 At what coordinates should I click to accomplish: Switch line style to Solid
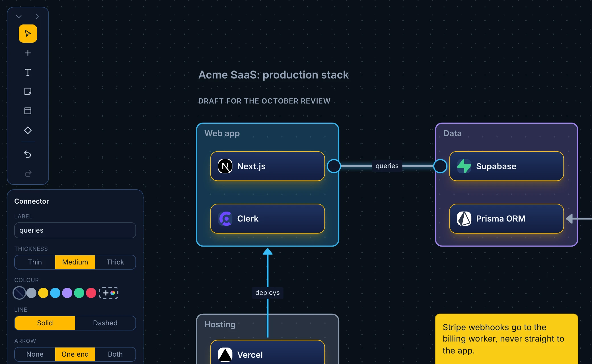click(x=45, y=323)
